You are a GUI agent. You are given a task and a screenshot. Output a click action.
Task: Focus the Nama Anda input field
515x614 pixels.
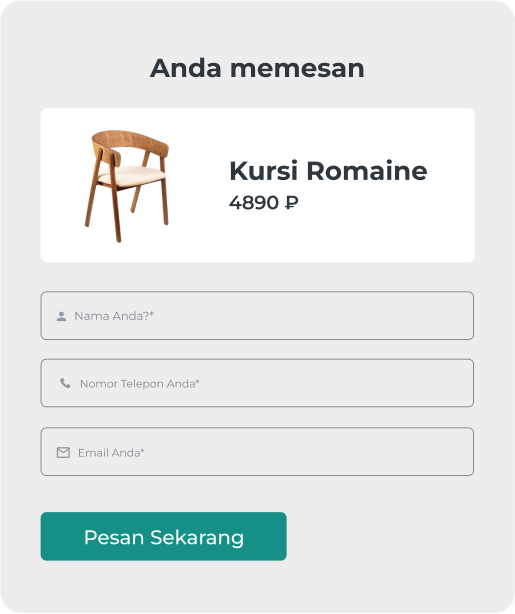(257, 316)
